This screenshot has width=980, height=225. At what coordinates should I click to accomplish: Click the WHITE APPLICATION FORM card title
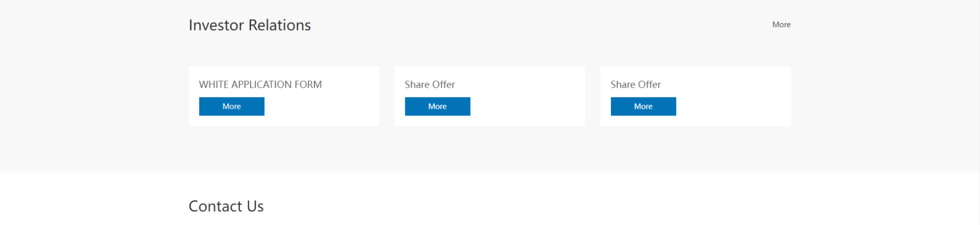[260, 84]
